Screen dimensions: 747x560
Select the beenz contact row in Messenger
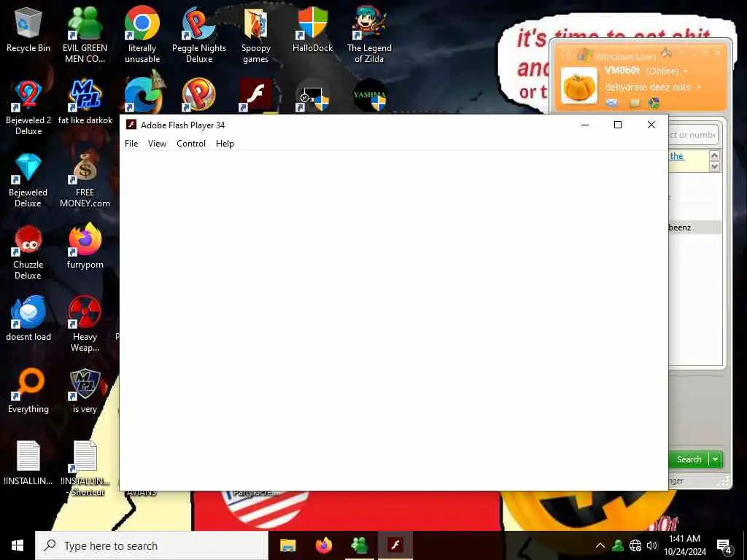tap(694, 227)
